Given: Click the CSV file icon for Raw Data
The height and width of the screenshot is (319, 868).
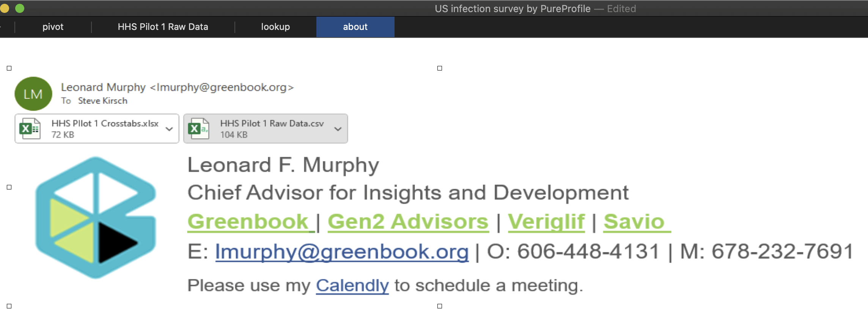Looking at the screenshot, I should [198, 129].
